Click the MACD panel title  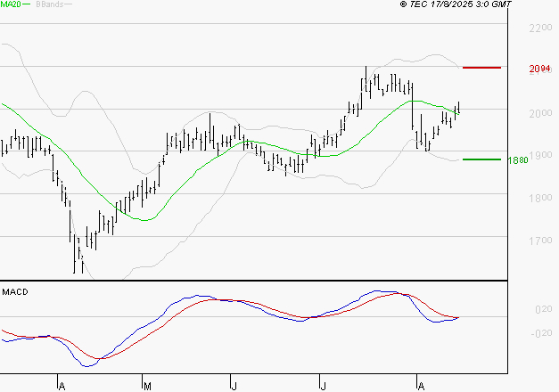point(15,292)
